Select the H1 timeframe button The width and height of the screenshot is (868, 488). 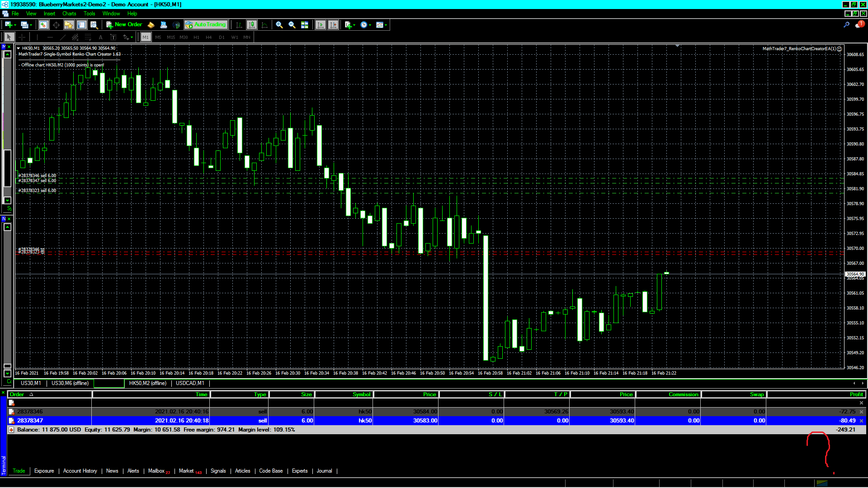196,37
